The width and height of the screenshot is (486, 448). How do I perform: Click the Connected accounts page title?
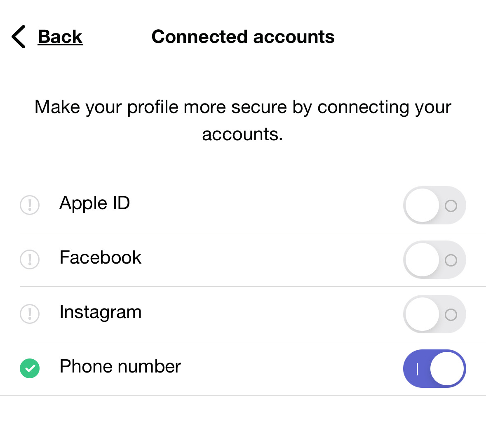pos(243,37)
